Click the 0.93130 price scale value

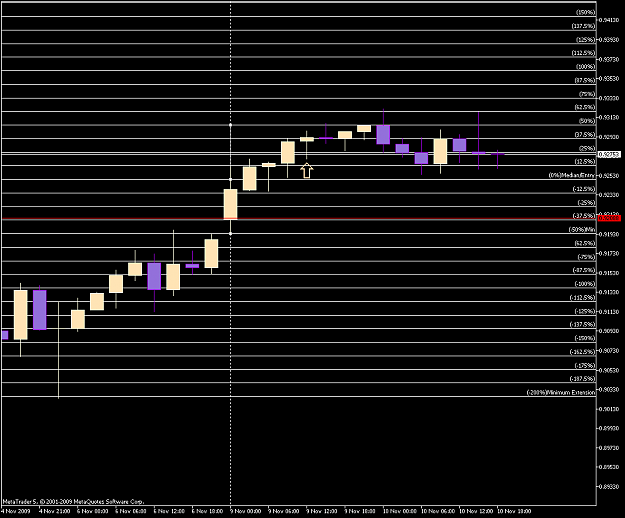click(610, 117)
